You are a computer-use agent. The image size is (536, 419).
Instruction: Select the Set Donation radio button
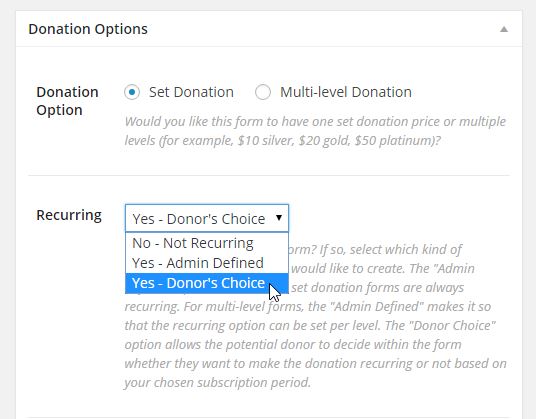(x=132, y=92)
